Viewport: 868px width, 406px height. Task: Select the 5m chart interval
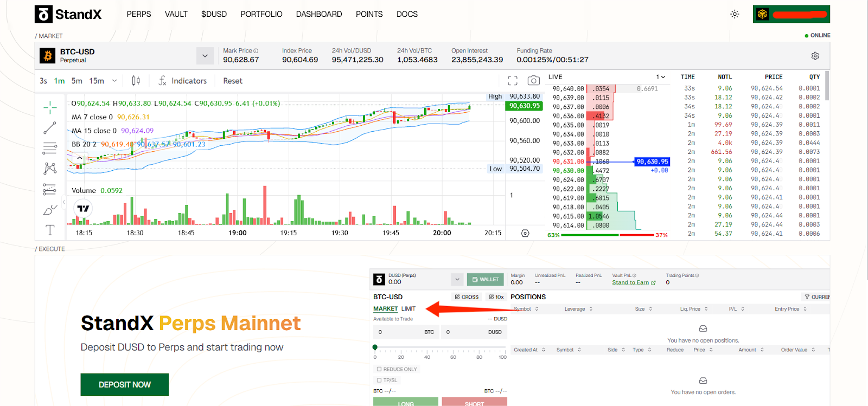(77, 81)
